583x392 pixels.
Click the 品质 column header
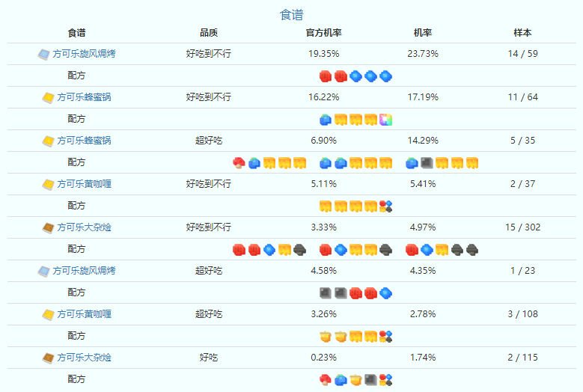209,33
